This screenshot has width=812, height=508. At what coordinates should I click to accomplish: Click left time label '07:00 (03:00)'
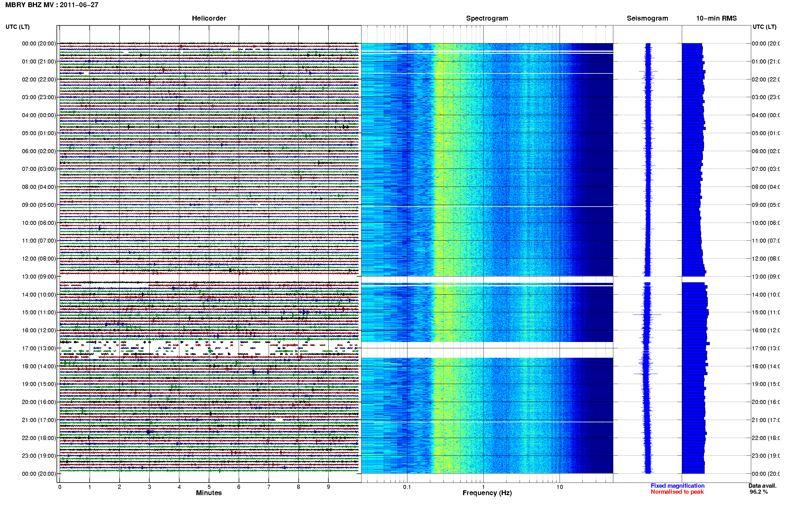39,169
